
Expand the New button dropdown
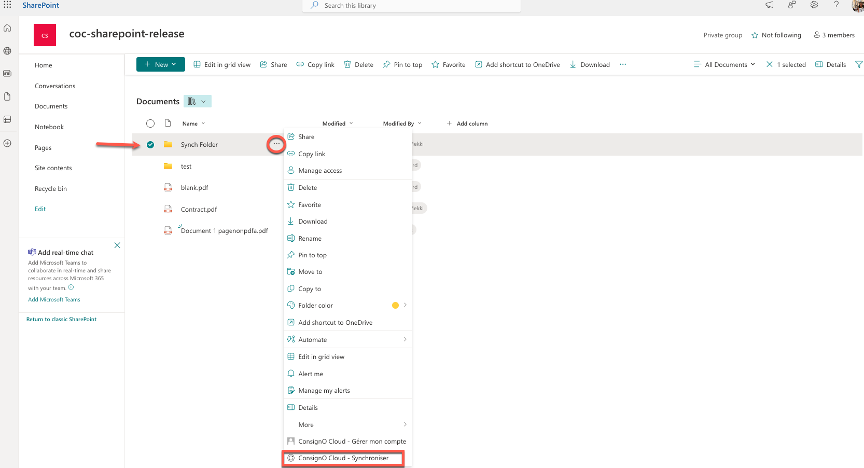161,65
